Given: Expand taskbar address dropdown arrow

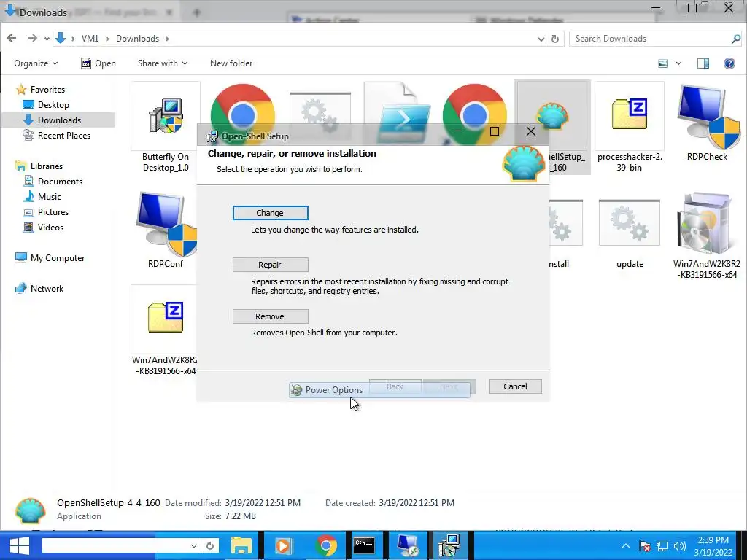Looking at the screenshot, I should (x=193, y=545).
